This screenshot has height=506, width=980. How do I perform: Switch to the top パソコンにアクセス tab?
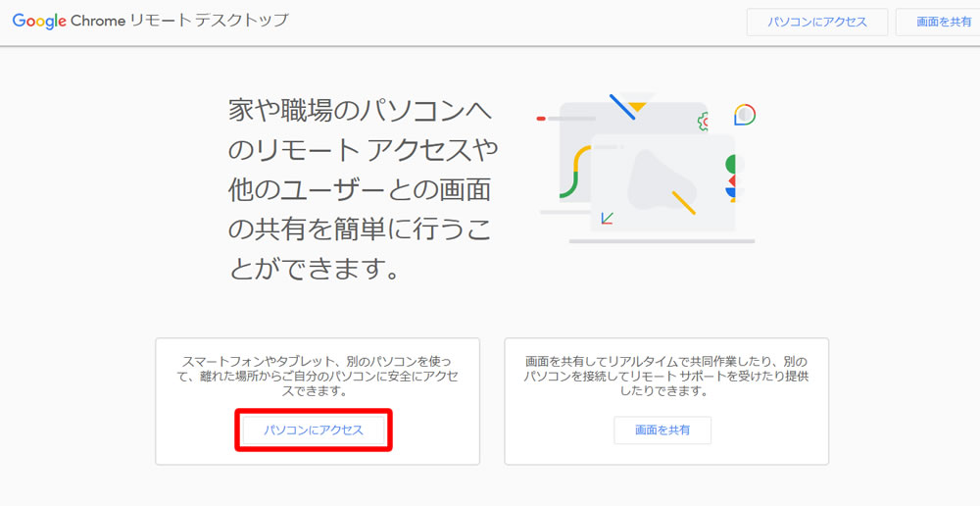[816, 22]
